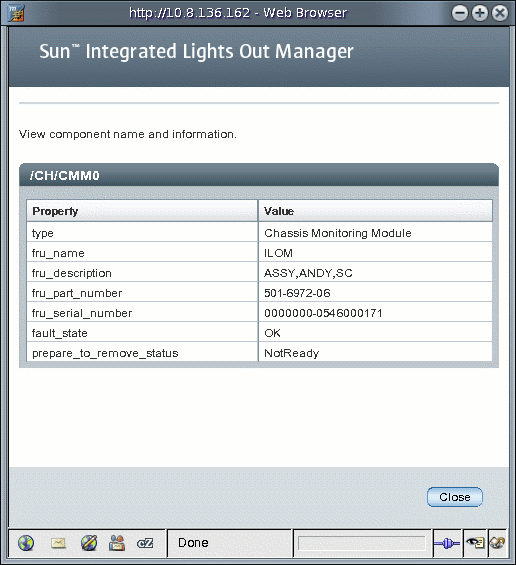This screenshot has width=516, height=565.
Task: Open the Navigator globe icon in status bar
Action: pyautogui.click(x=26, y=543)
